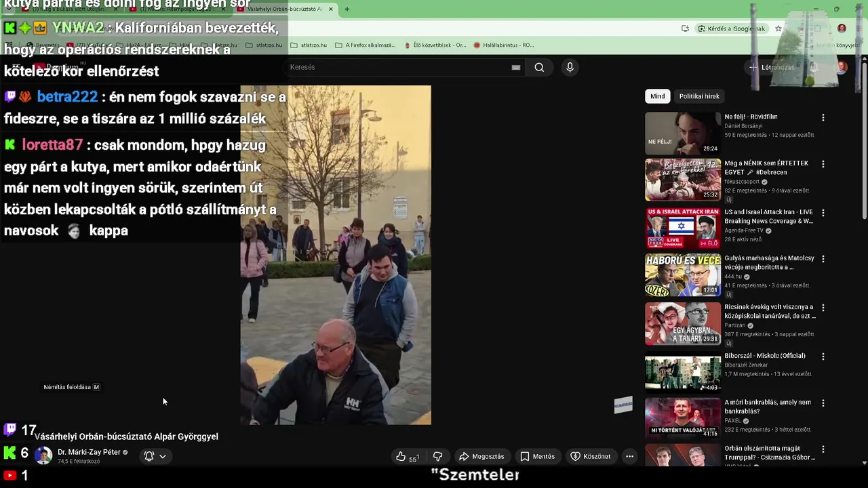The width and height of the screenshot is (868, 488).
Task: Open the Ne félj! - Rövidfilm thumbnail
Action: pos(683,133)
